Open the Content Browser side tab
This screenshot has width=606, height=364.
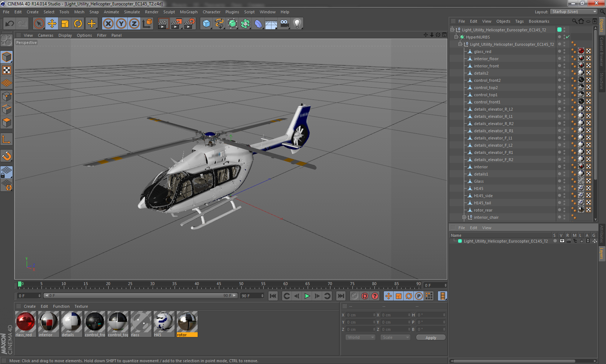602,51
